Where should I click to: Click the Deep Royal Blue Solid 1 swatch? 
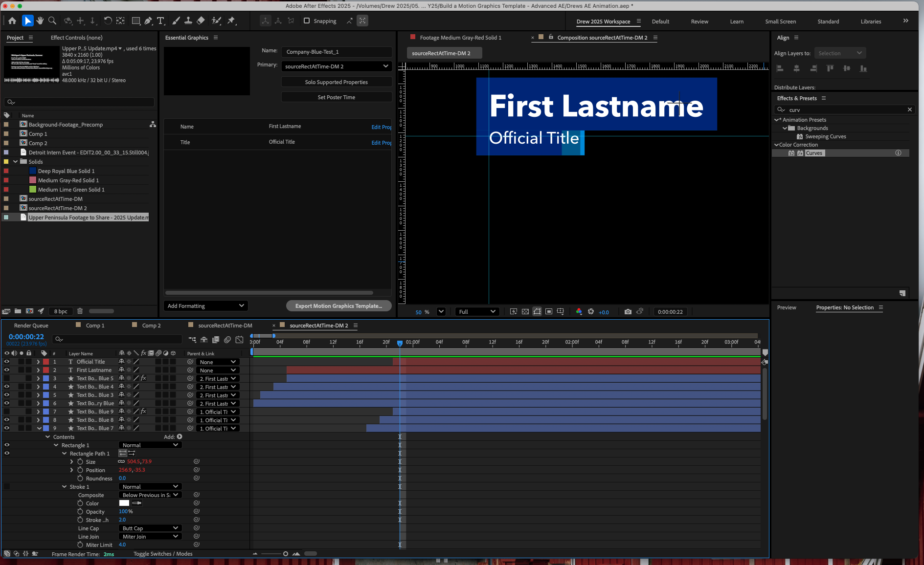pos(33,171)
